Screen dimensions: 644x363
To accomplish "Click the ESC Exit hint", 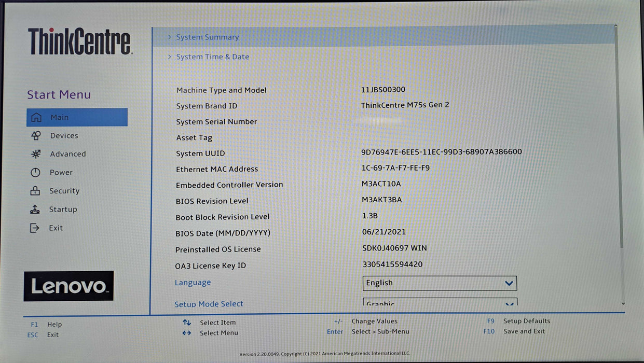I will 43,335.
